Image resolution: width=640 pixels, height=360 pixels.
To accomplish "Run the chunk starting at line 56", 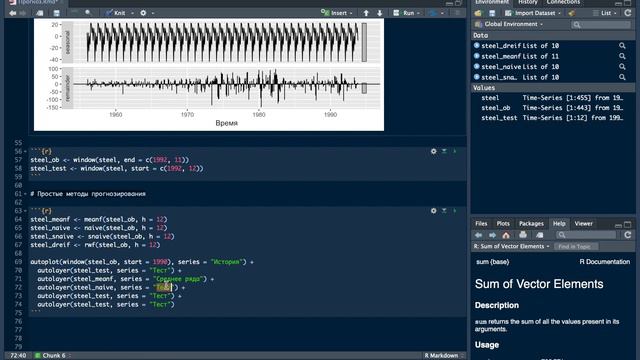I will [x=455, y=151].
